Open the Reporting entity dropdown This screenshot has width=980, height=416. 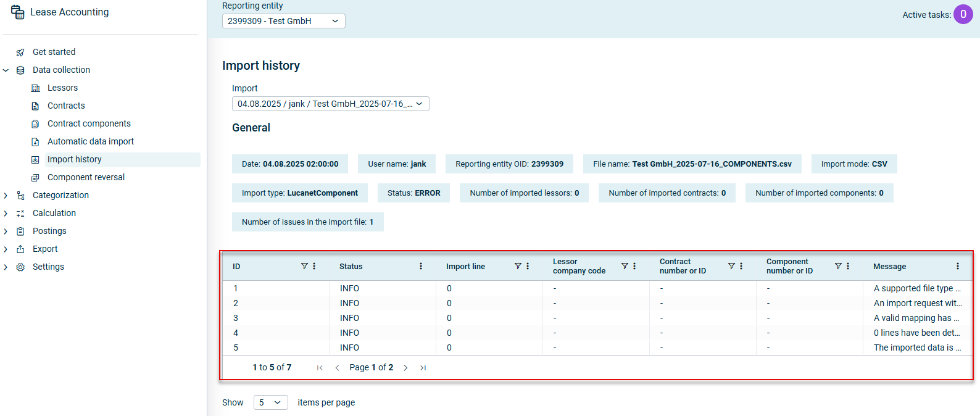pos(283,21)
